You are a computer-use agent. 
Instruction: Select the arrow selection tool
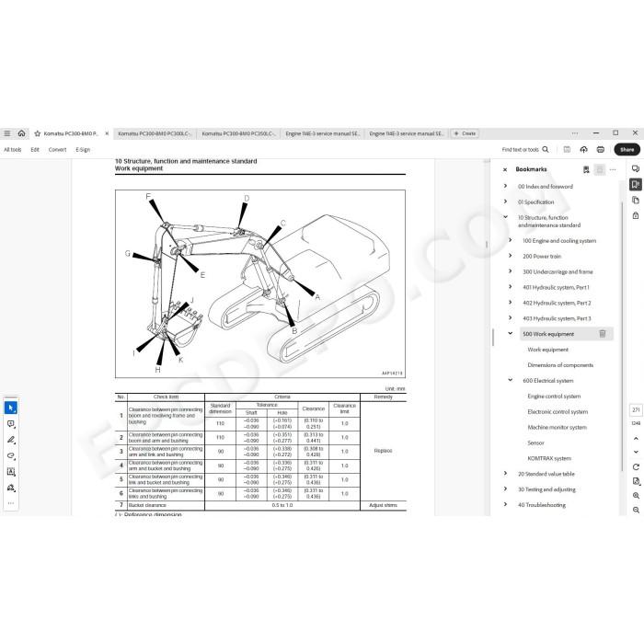(x=11, y=408)
